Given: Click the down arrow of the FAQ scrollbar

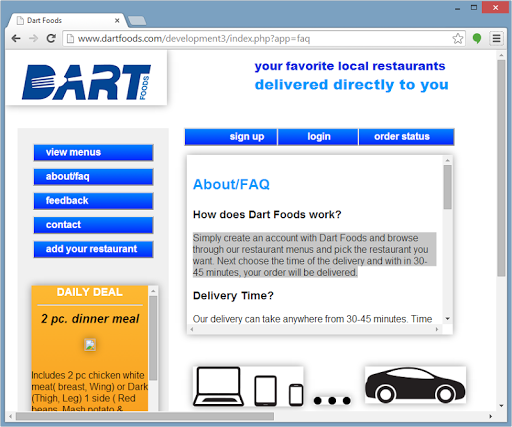Looking at the screenshot, I should [x=447, y=319].
